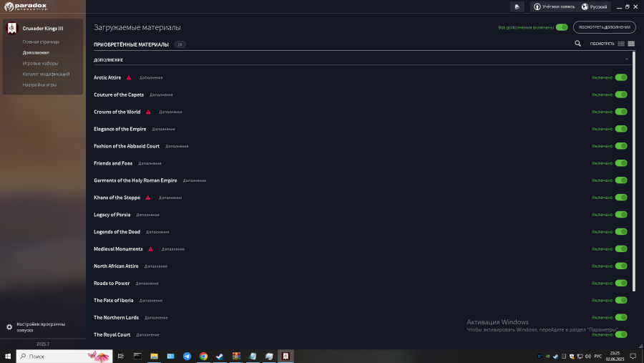Open Каталог модификаций in sidebar
Viewport: 644px width, 363px height.
click(x=46, y=74)
